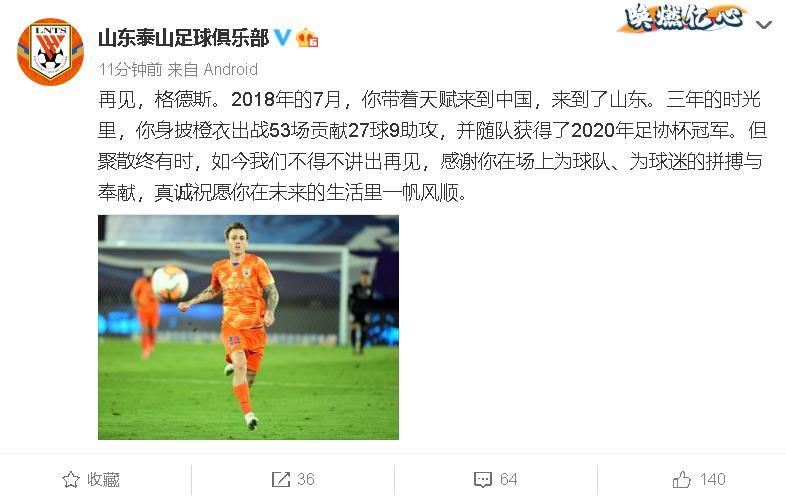Image resolution: width=786 pixels, height=499 pixels.
Task: Open comments via the speech bubble icon
Action: tap(483, 479)
